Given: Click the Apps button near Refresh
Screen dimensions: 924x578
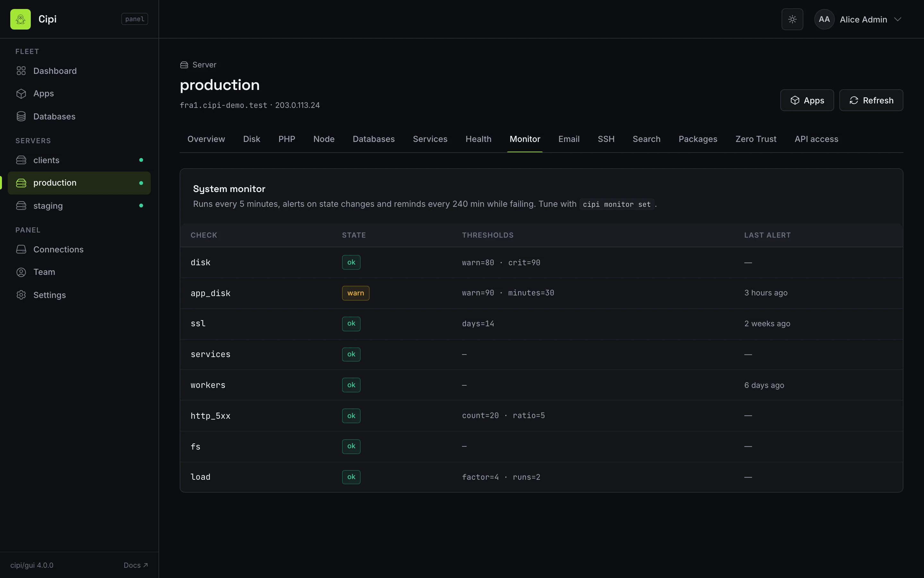Looking at the screenshot, I should point(807,100).
